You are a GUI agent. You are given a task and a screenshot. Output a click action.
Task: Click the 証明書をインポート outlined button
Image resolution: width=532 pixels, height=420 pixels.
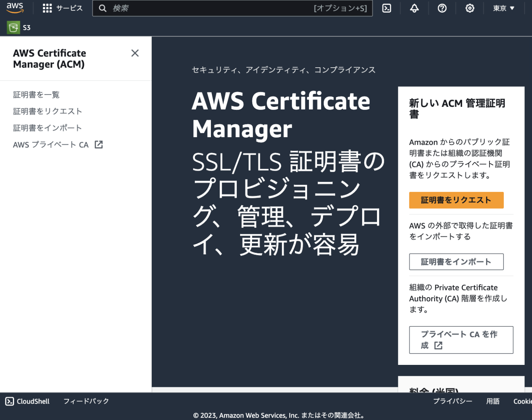456,262
